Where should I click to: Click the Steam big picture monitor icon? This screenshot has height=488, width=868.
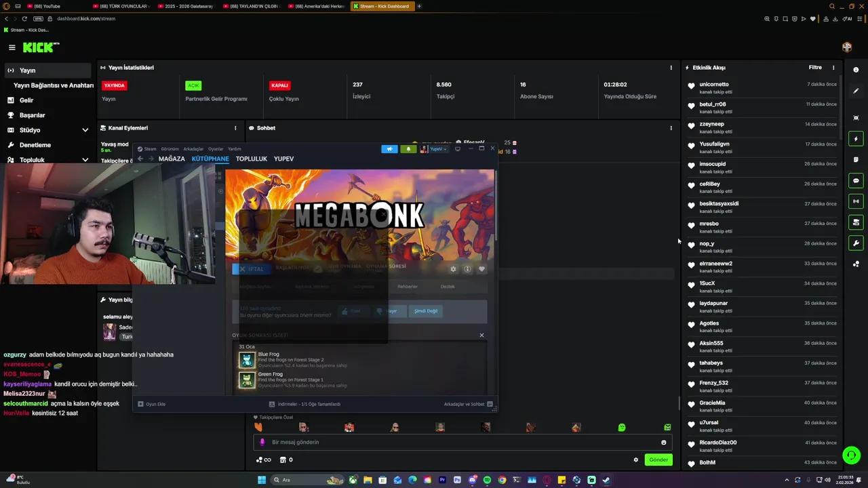click(458, 149)
